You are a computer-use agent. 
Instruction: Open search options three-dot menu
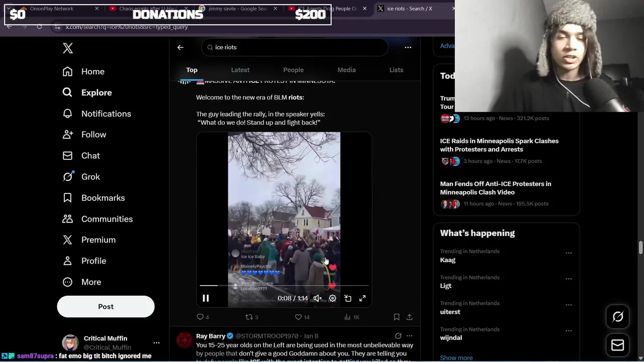(x=408, y=47)
